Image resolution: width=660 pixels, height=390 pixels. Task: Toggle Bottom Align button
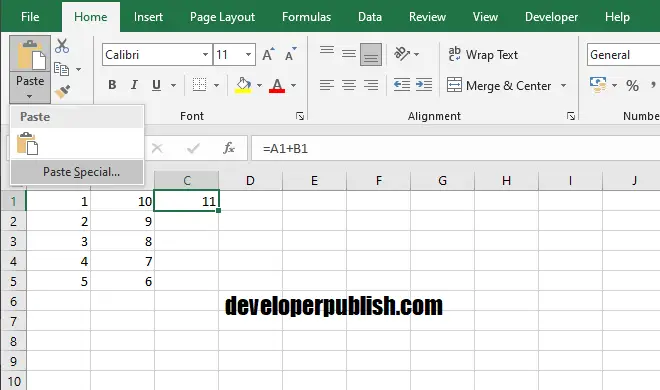point(371,54)
